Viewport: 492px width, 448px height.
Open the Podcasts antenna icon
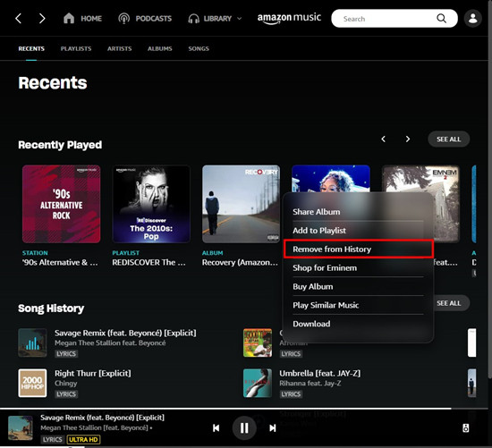coord(124,19)
